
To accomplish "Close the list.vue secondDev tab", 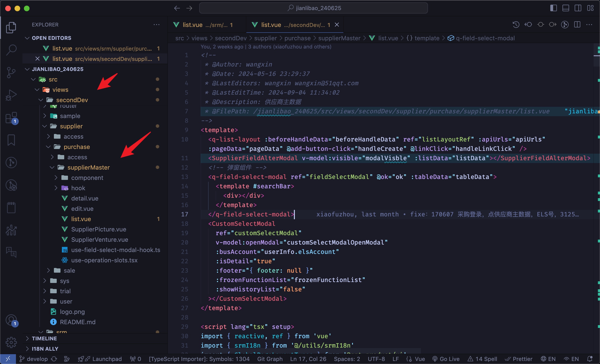I will [337, 25].
